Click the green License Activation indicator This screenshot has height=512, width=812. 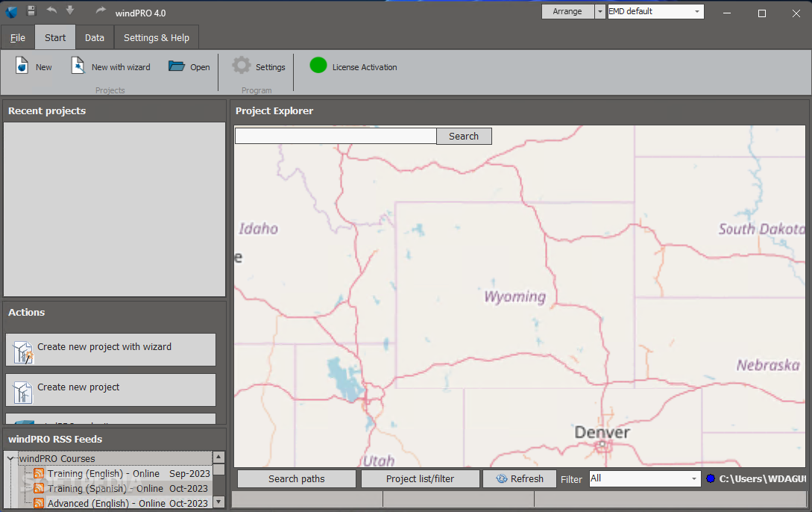318,65
